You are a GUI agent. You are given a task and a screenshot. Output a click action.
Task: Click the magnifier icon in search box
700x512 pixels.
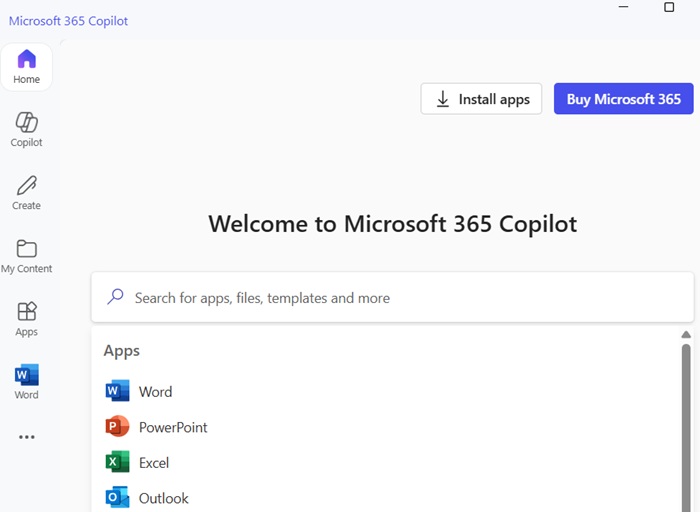(115, 297)
